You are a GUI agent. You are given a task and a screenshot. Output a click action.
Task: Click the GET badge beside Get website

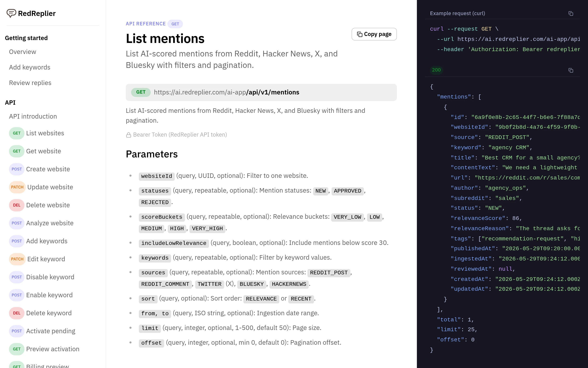pos(17,151)
